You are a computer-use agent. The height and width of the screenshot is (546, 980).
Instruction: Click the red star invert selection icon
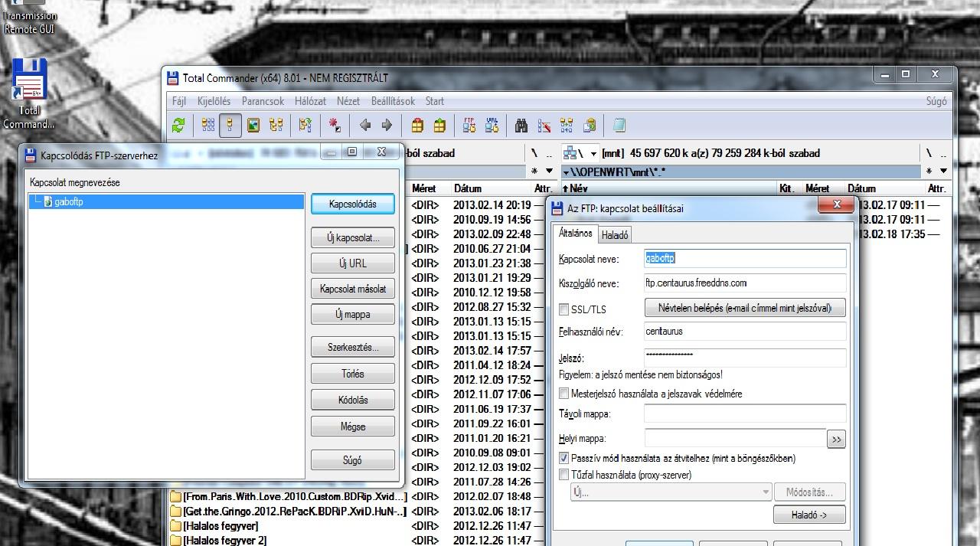(335, 125)
